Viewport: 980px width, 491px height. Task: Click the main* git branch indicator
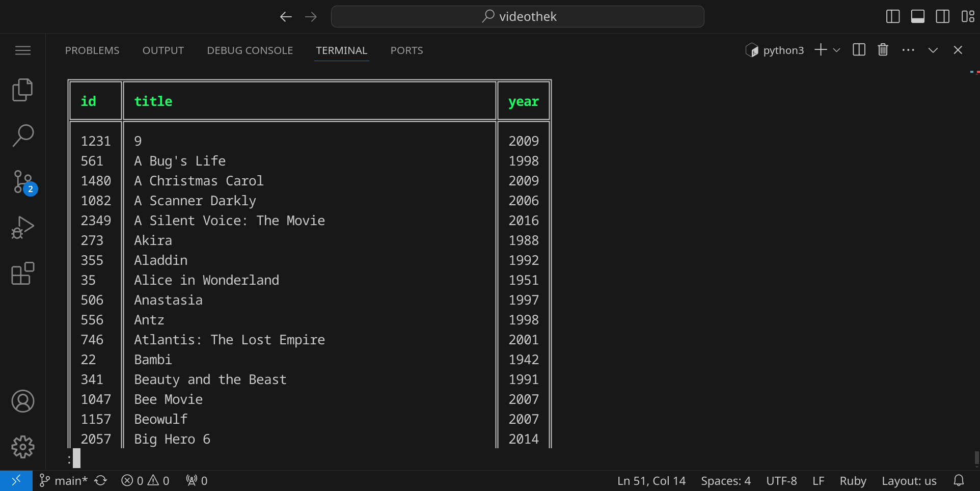(64, 481)
